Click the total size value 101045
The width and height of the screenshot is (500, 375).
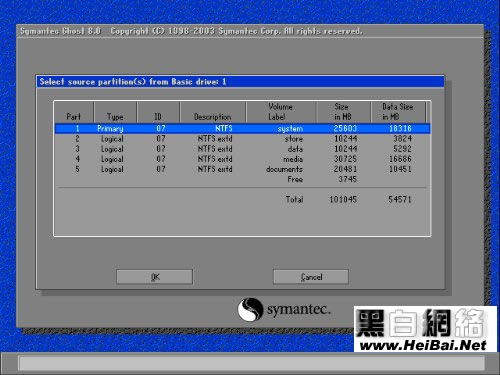tap(343, 200)
